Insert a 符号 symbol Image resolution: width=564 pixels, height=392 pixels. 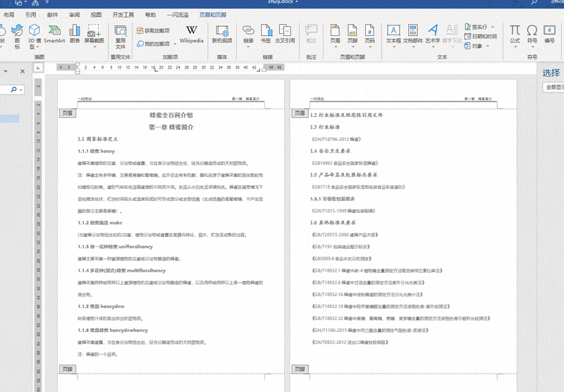[532, 37]
